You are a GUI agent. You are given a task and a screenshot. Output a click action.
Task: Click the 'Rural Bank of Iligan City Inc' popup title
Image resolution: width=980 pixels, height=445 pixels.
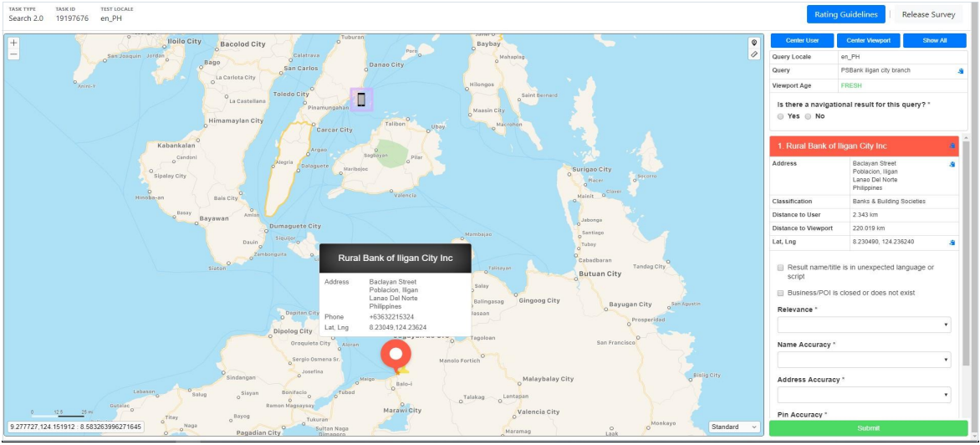[395, 258]
